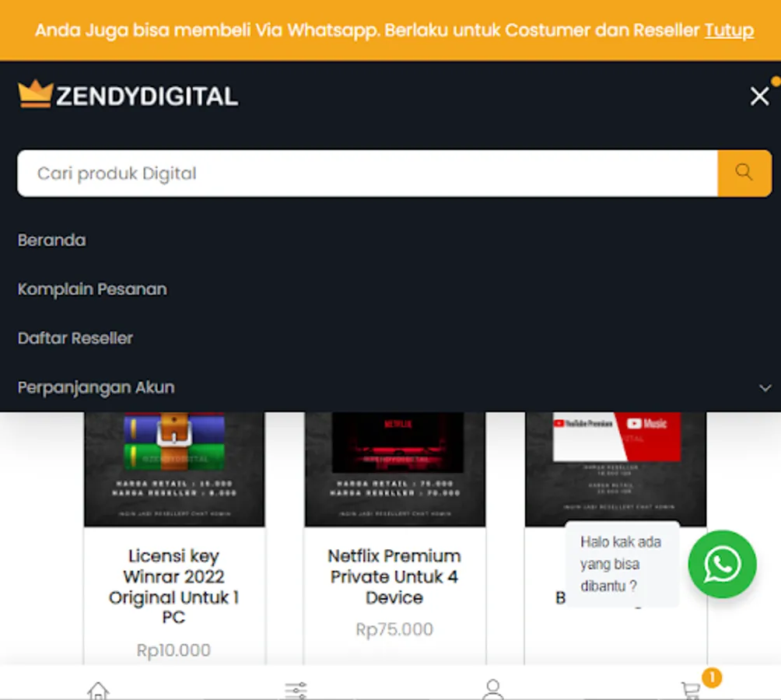Close the mobile menu with X icon
Viewport: 781px width, 700px height.
click(759, 96)
